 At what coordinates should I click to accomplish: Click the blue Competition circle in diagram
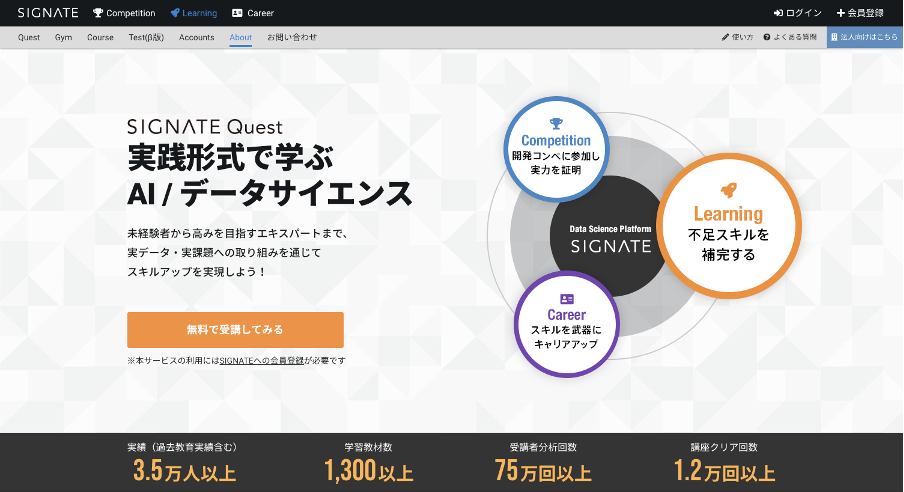[556, 148]
